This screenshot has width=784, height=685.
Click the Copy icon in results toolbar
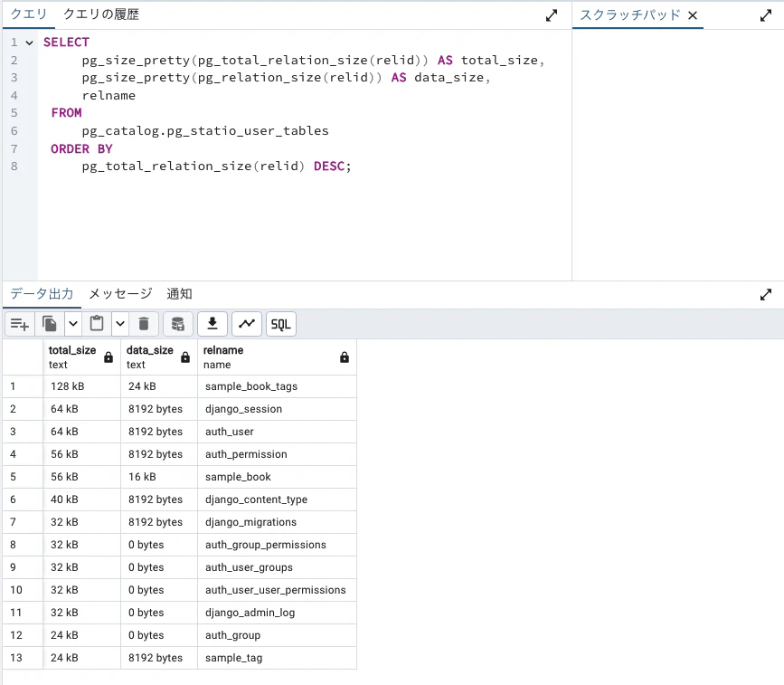(x=50, y=324)
